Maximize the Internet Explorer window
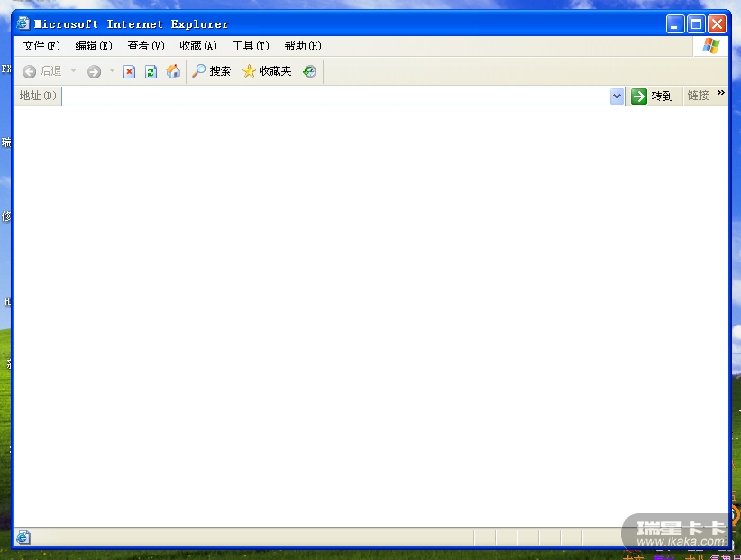741x560 pixels. pyautogui.click(x=696, y=24)
